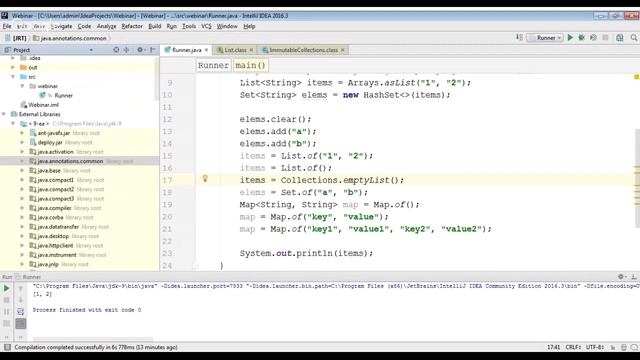Click the Make Project build icon
Viewport: 640px width, 360px height.
(519, 38)
